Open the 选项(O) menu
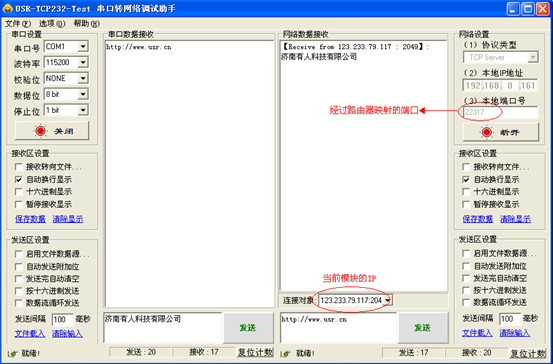This screenshot has width=553, height=364. coord(52,24)
